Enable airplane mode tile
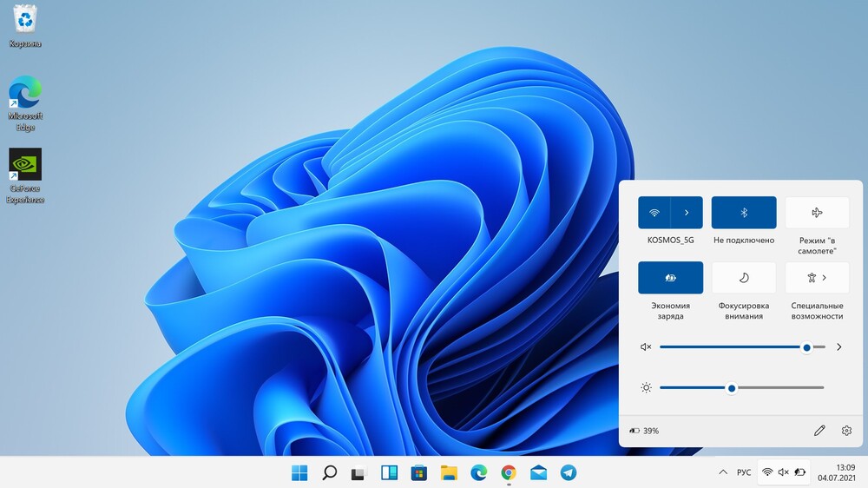868x488 pixels. coord(817,212)
